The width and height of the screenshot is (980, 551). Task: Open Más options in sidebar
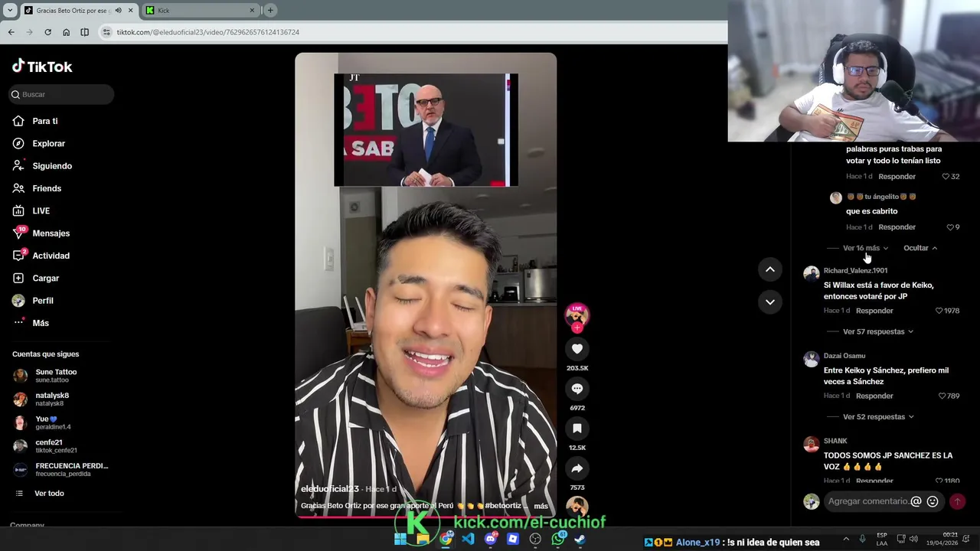tap(31, 323)
